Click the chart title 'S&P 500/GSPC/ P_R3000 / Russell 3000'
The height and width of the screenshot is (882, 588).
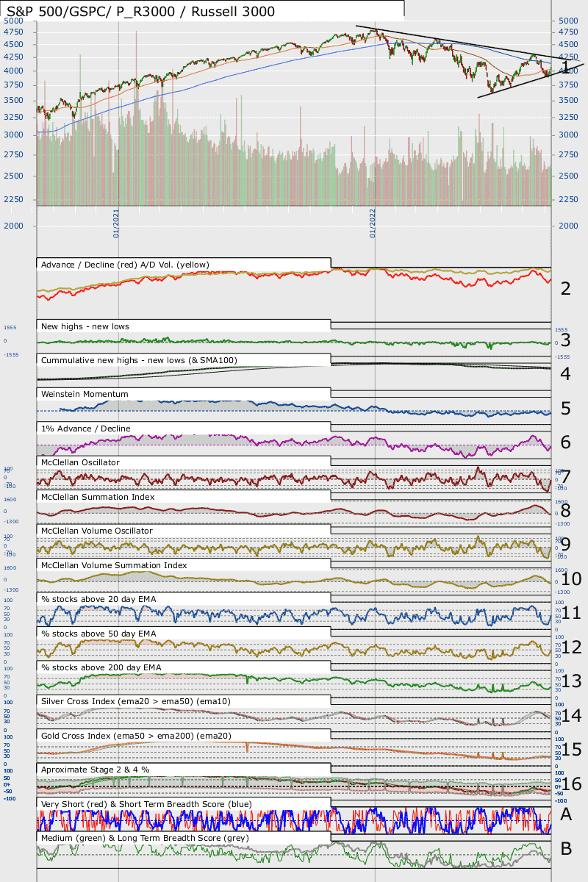(x=141, y=11)
